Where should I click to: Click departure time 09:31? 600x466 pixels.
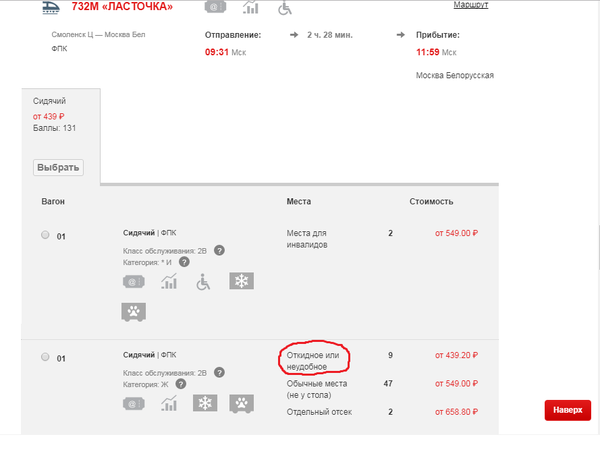pos(217,52)
